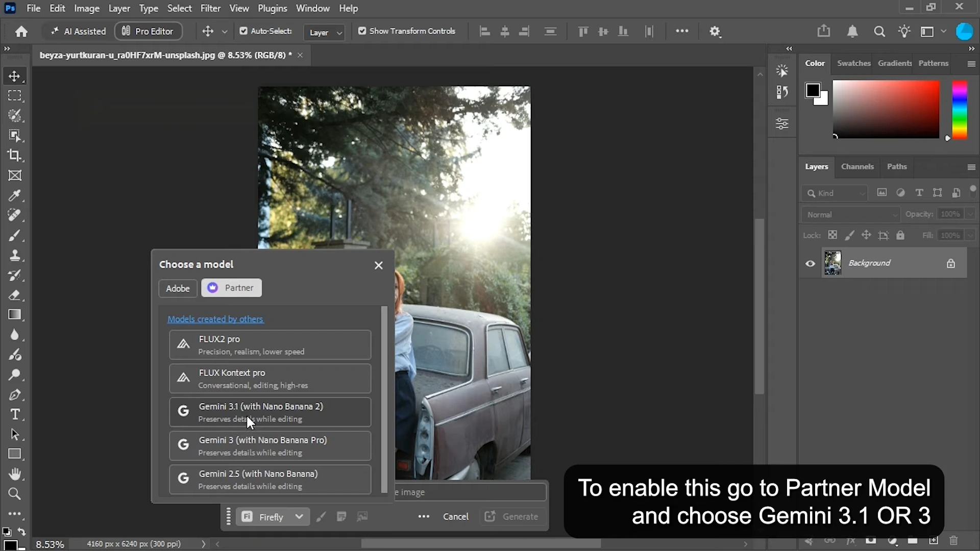Switch to the Swatches tab
This screenshot has height=551, width=980.
coord(853,63)
